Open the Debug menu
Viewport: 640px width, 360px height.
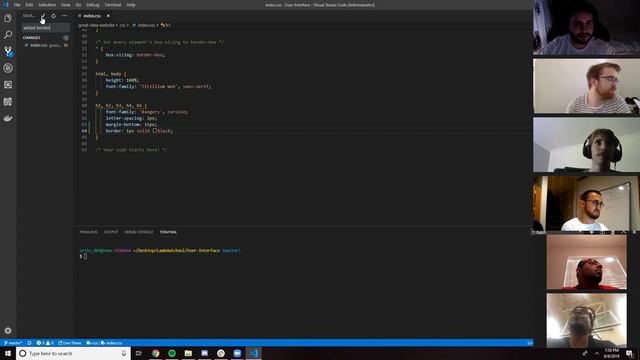coord(93,5)
